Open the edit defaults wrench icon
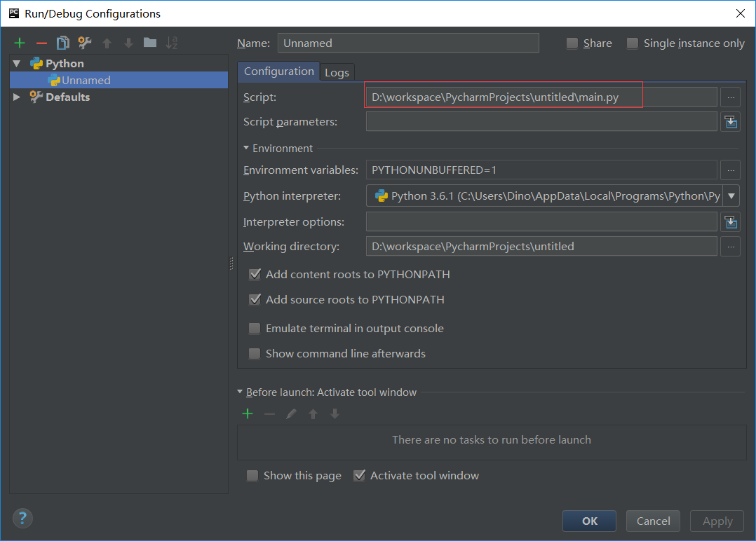The width and height of the screenshot is (756, 541). [x=85, y=43]
